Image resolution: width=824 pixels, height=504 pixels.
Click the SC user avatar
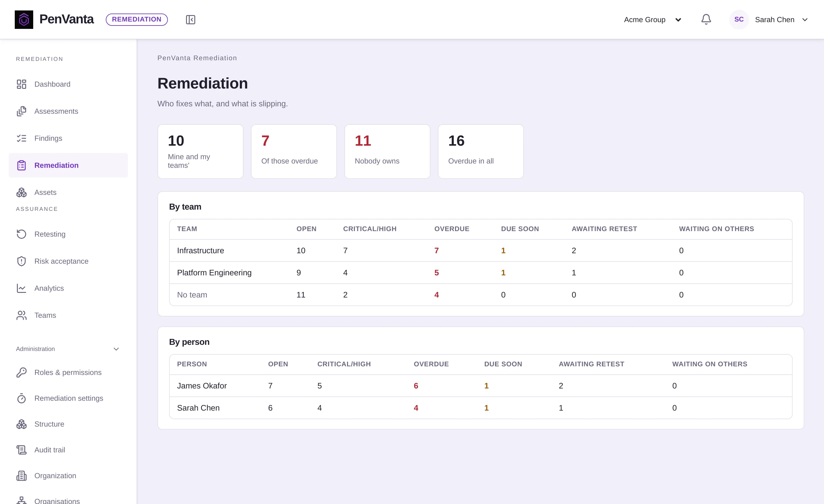click(x=739, y=19)
